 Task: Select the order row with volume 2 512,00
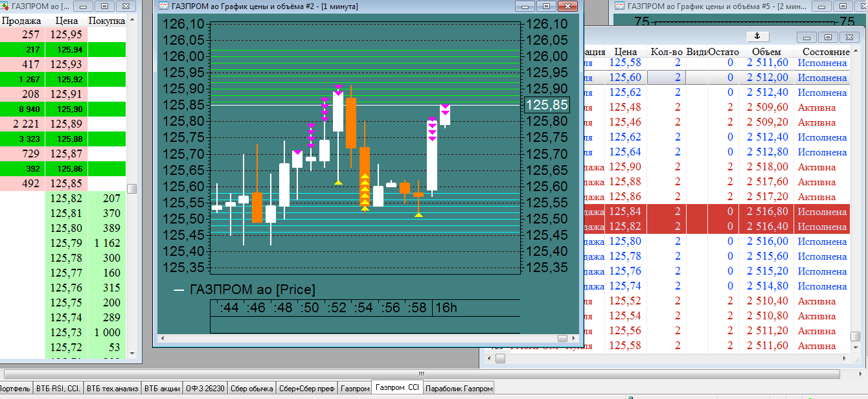pyautogui.click(x=715, y=78)
